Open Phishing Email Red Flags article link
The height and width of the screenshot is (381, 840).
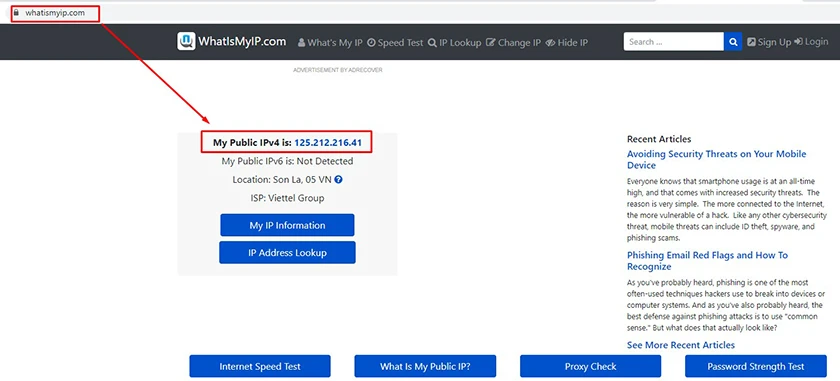click(707, 261)
